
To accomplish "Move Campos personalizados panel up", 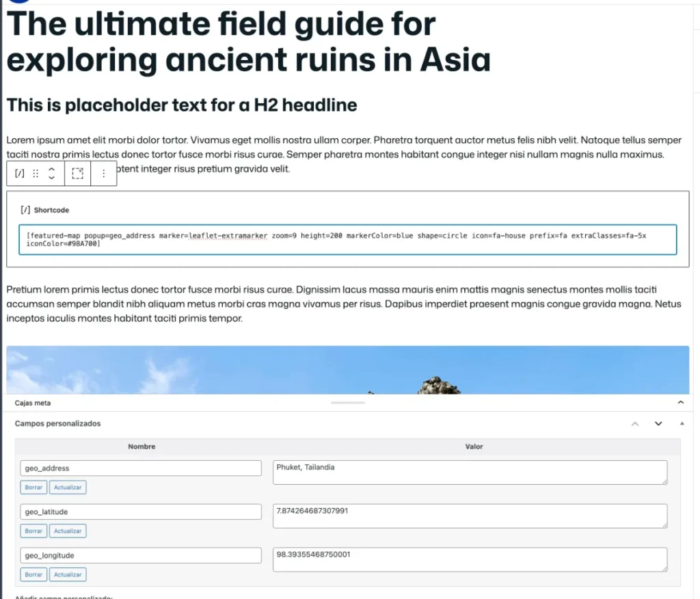I will pyautogui.click(x=635, y=423).
